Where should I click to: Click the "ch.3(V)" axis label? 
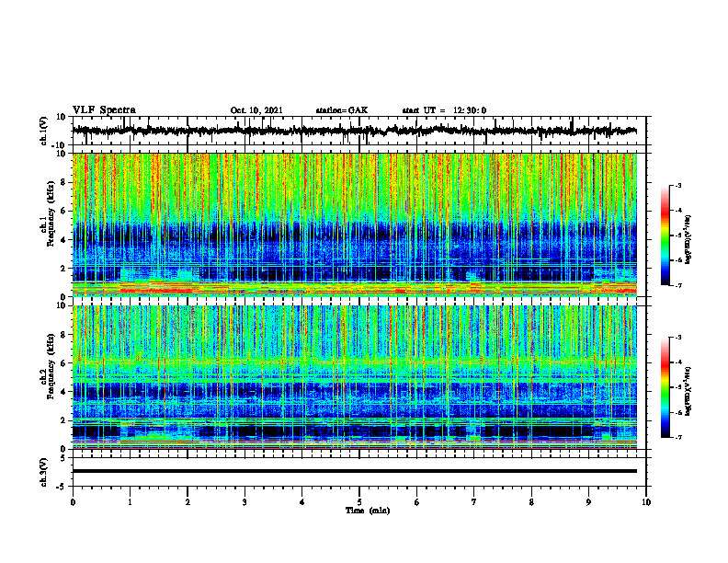(x=44, y=472)
